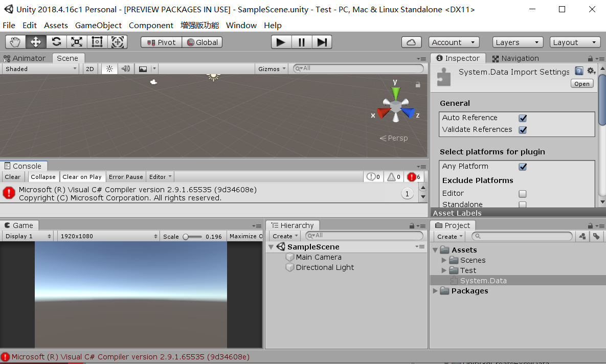Select the Hand tool
The width and height of the screenshot is (606, 364).
(x=15, y=42)
